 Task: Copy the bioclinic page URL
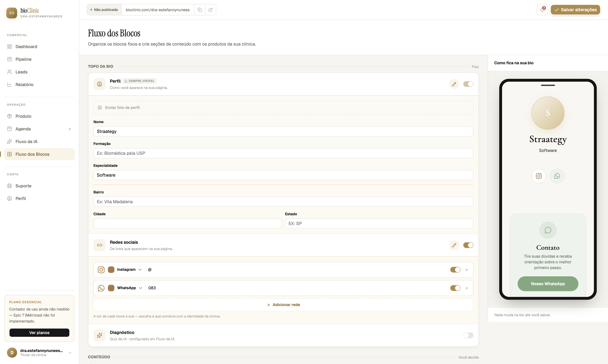(200, 10)
